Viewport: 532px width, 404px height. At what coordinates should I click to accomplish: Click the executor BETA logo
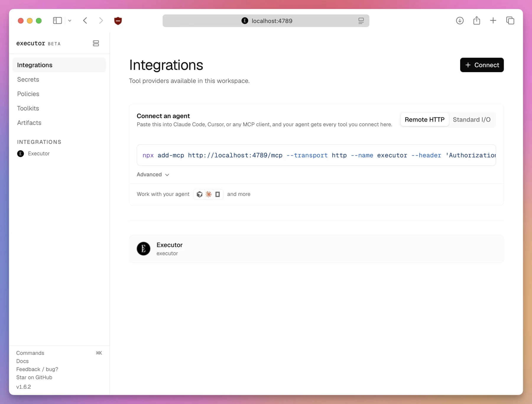38,43
